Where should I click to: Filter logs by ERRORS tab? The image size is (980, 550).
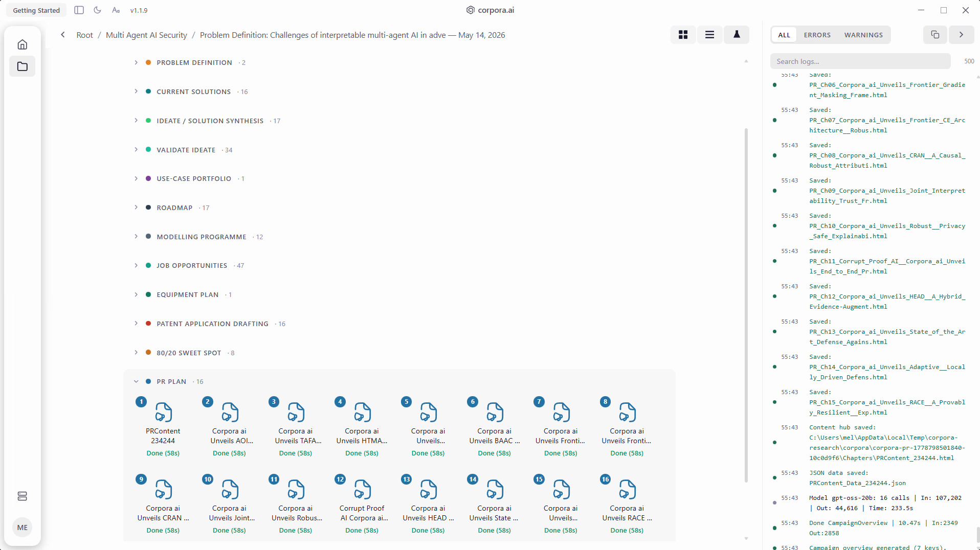817,35
